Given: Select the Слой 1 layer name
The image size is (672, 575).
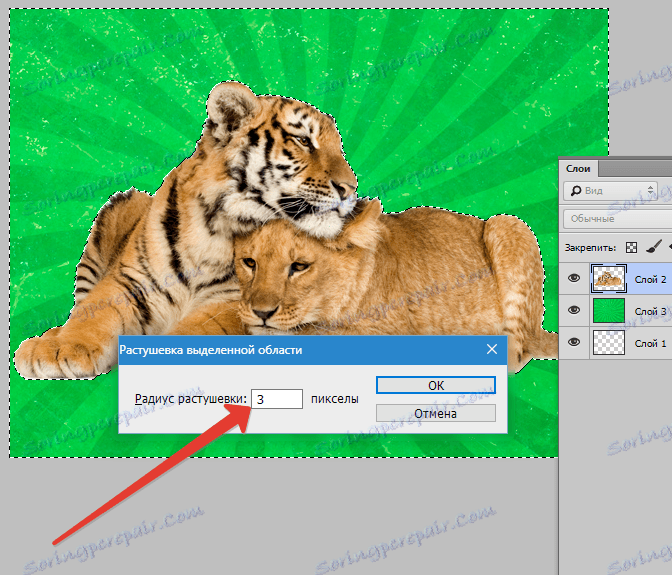Looking at the screenshot, I should click(651, 343).
